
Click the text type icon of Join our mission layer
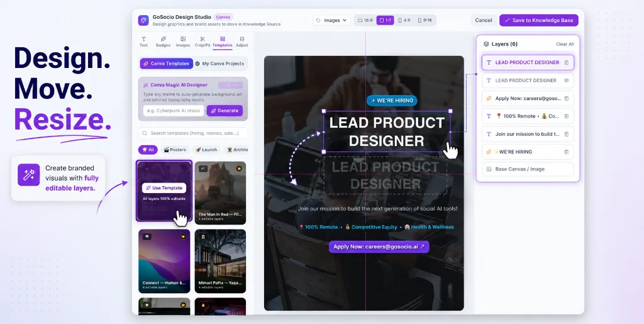click(489, 134)
